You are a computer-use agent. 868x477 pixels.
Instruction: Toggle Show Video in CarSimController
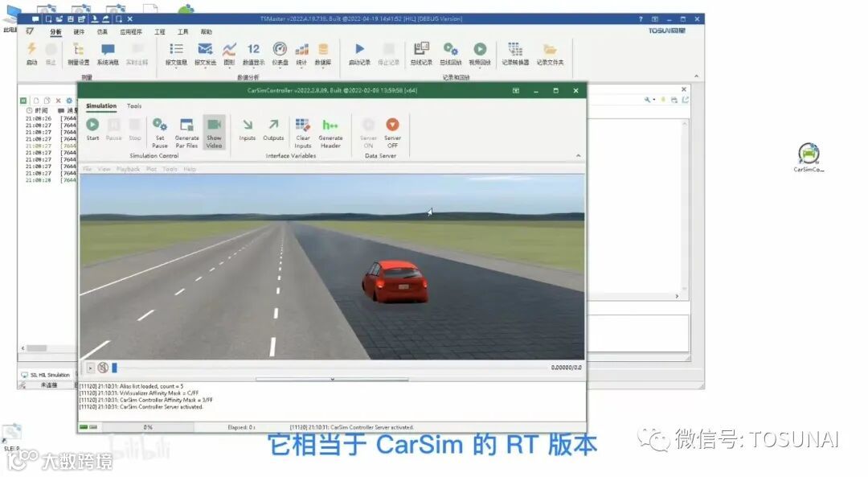click(214, 133)
